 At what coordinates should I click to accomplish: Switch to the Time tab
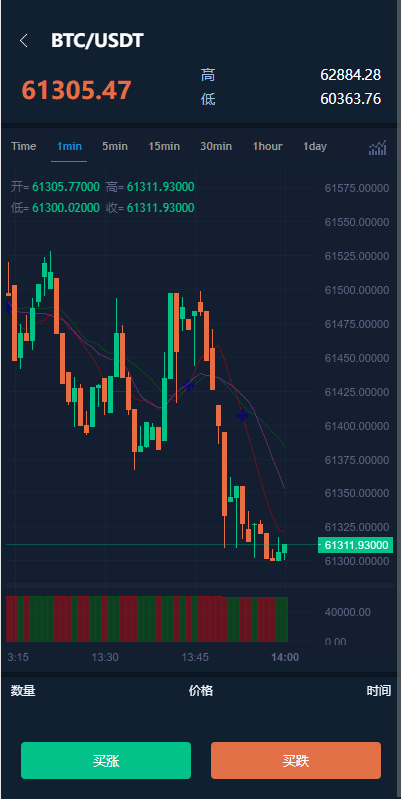(x=23, y=146)
